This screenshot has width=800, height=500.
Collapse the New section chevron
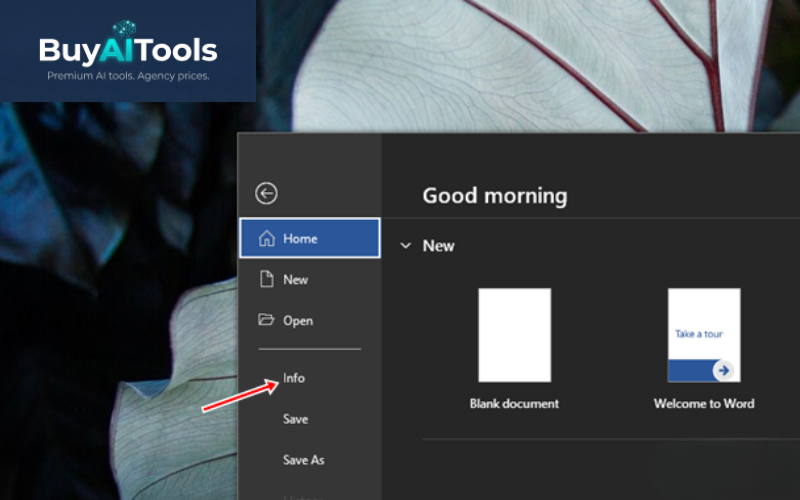point(406,246)
